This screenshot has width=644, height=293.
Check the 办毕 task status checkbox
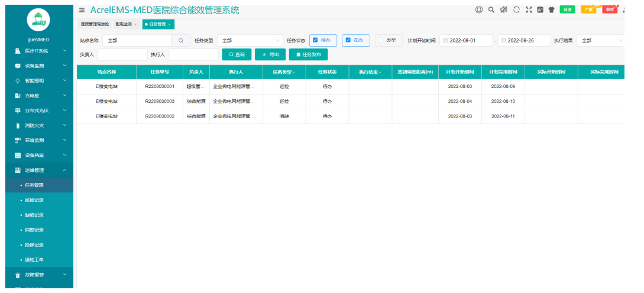click(381, 40)
